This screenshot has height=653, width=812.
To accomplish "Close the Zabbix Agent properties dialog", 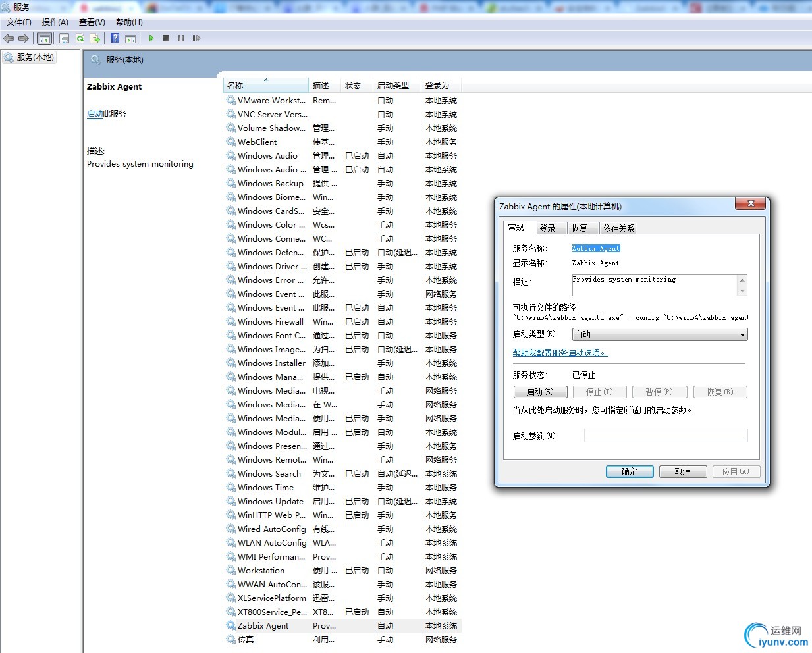I will coord(750,204).
